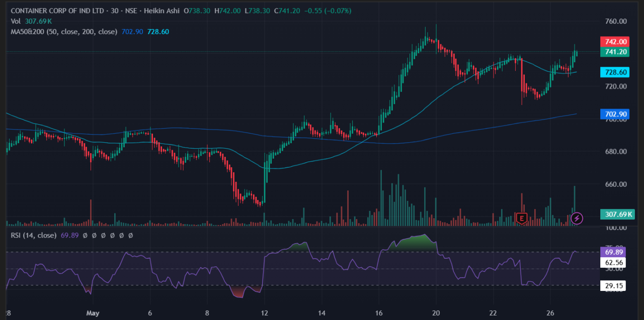Image resolution: width=644 pixels, height=320 pixels.
Task: Click the purple 69.89 RSI axis label
Action: click(615, 252)
